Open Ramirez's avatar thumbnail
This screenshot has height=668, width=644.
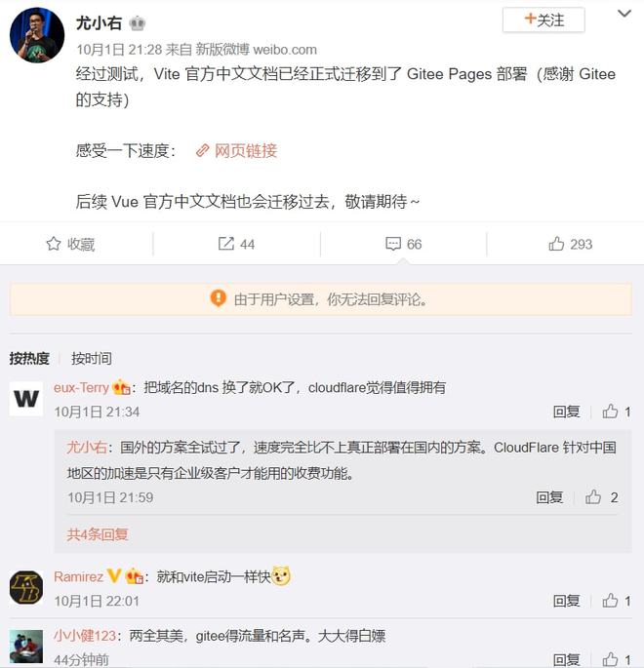(x=26, y=587)
